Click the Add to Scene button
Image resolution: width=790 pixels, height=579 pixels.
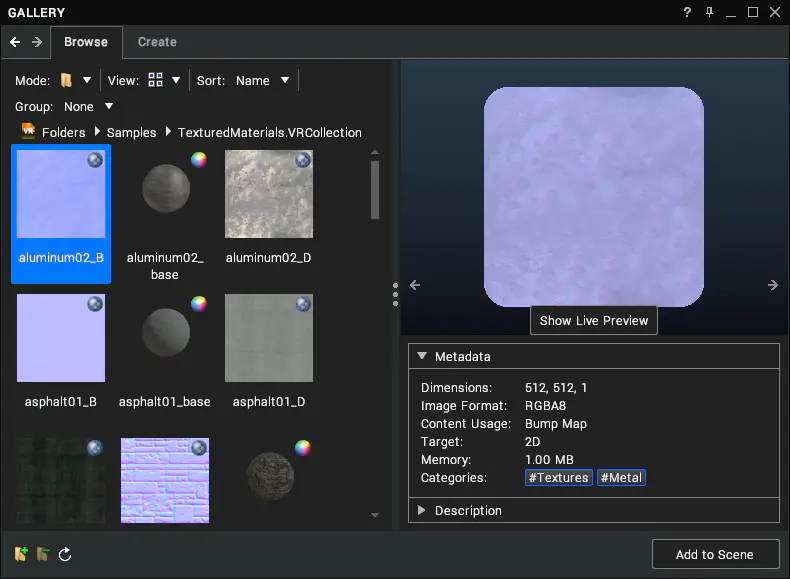[715, 554]
